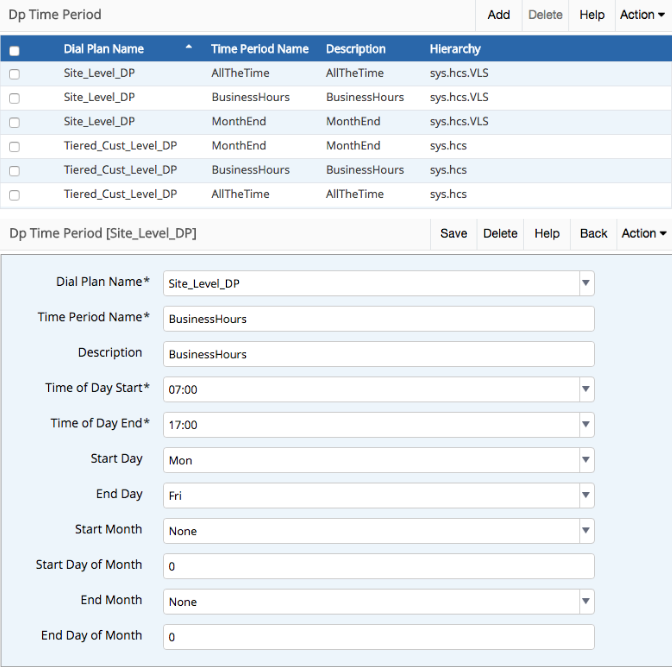Image resolution: width=672 pixels, height=667 pixels.
Task: Check the Site_Level_DP AllTheTime row checkbox
Action: 14,74
